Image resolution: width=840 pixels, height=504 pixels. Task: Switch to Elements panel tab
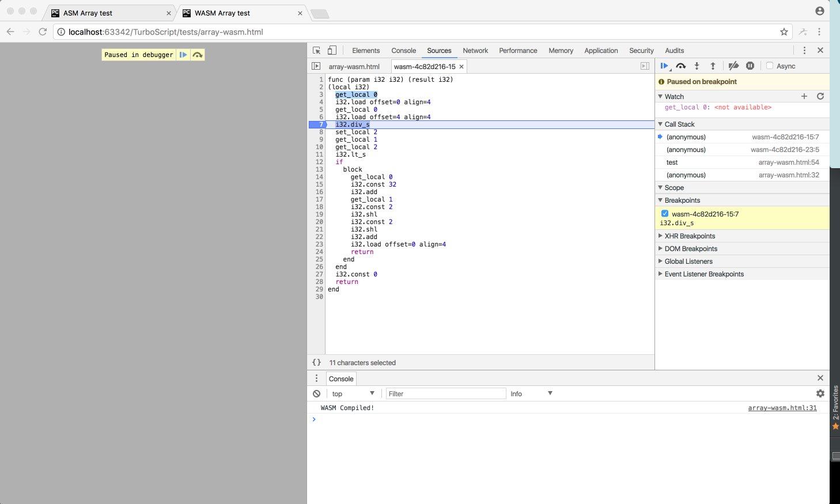(366, 51)
